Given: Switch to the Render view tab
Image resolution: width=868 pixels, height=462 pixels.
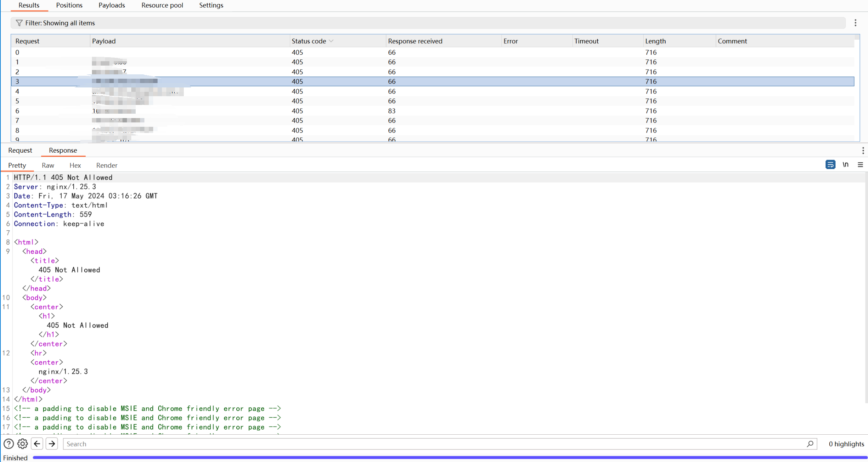Looking at the screenshot, I should (x=106, y=165).
